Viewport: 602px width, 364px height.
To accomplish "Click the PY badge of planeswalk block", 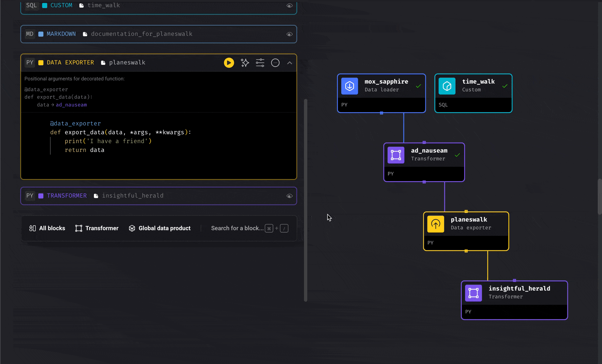I will [x=29, y=63].
